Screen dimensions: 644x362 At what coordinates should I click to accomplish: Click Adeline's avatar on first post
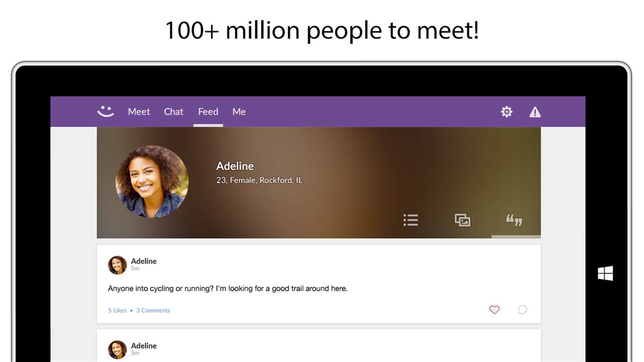tap(117, 265)
